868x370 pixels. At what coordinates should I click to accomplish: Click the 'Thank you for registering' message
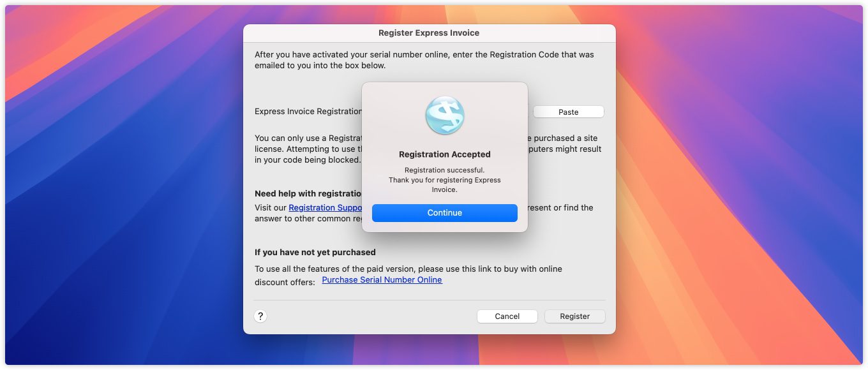(x=445, y=184)
